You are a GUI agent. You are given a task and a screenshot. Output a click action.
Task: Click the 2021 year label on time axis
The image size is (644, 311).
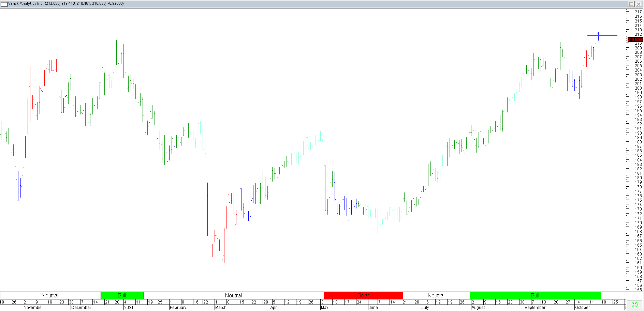pyautogui.click(x=129, y=308)
